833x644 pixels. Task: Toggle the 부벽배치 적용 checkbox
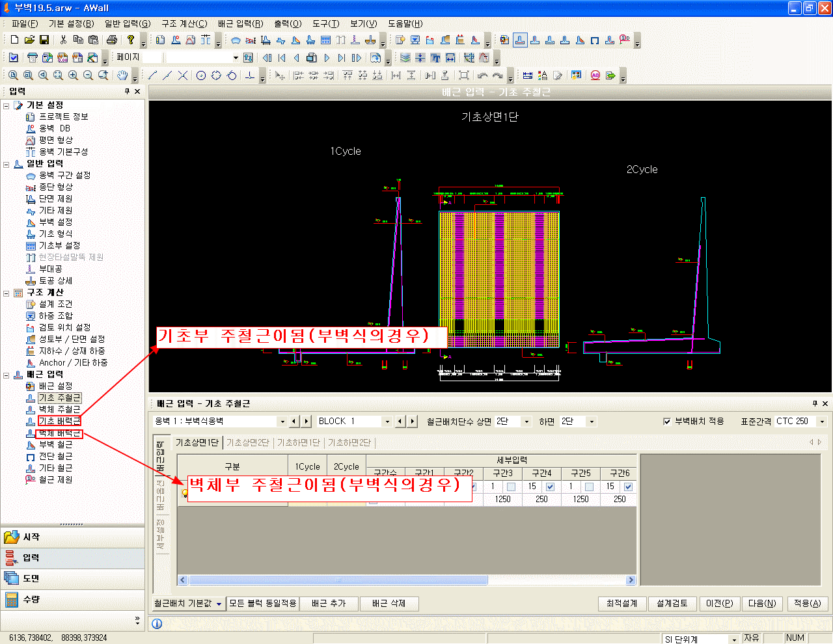coord(666,422)
